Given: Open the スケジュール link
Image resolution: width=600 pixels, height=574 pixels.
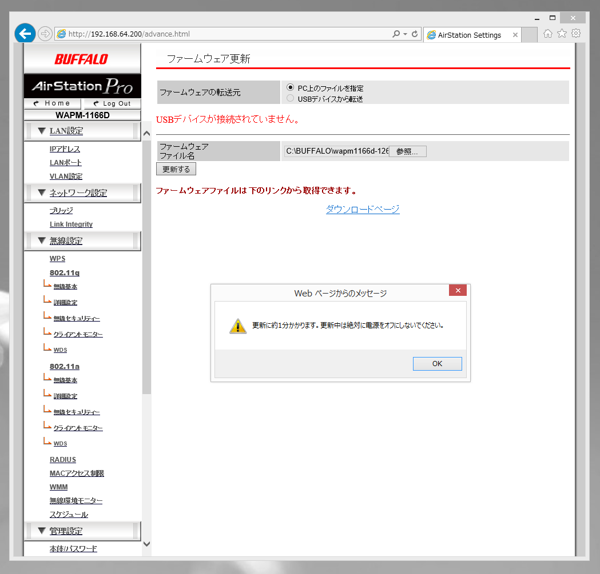Looking at the screenshot, I should click(x=69, y=515).
